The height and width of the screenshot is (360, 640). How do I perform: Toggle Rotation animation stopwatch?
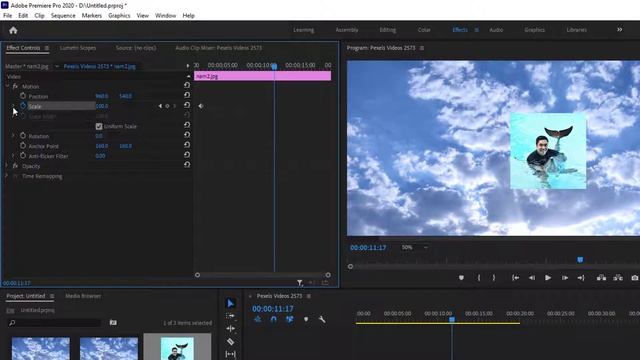tap(23, 136)
